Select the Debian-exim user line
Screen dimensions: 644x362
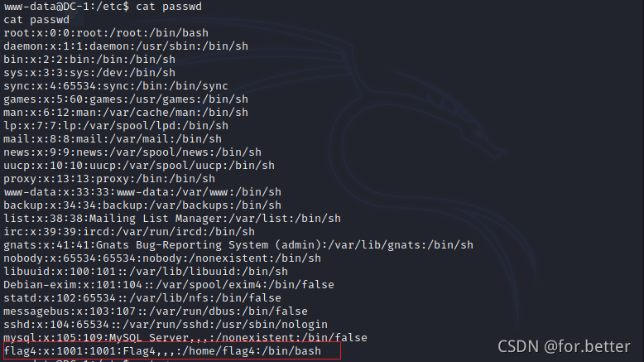coord(169,285)
